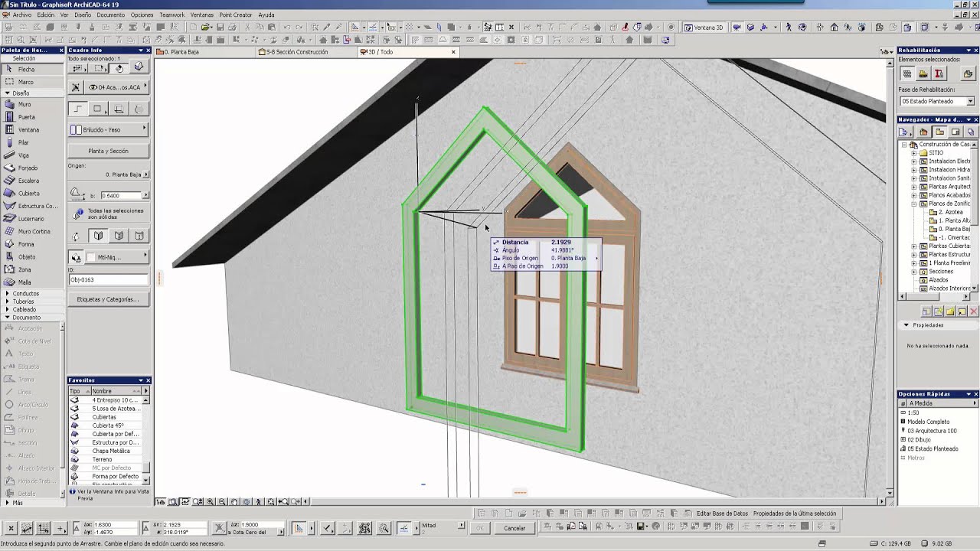
Task: Click Editar Base de Datos
Action: point(722,514)
